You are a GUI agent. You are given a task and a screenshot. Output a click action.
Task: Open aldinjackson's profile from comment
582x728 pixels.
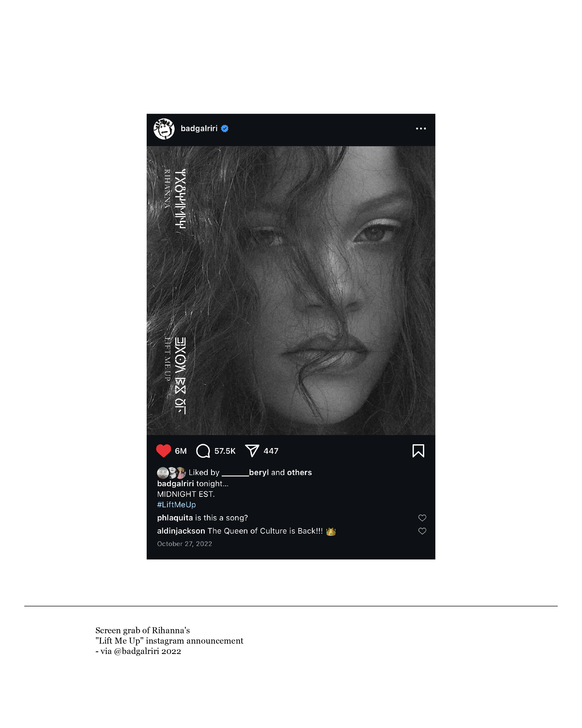point(181,531)
